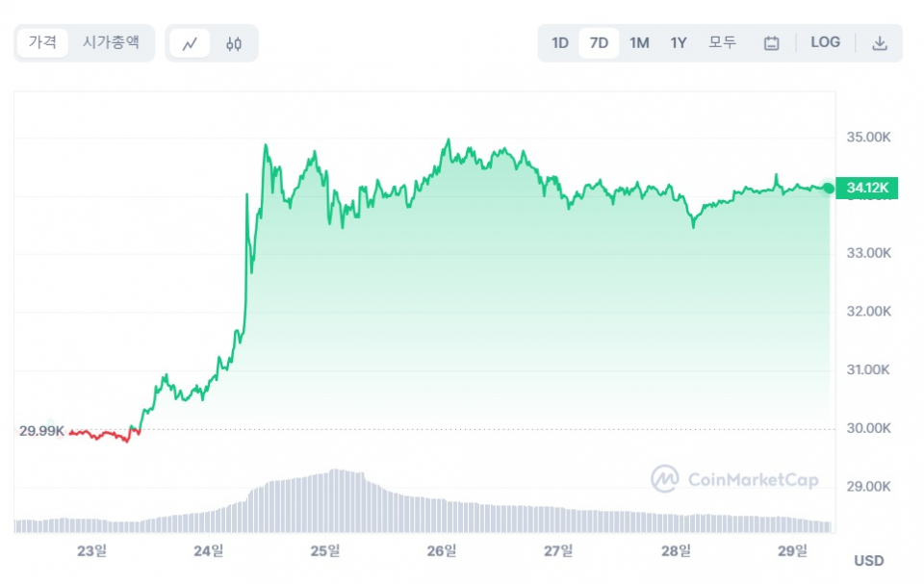Select the 1Y time range
The image size is (924, 584).
[679, 43]
